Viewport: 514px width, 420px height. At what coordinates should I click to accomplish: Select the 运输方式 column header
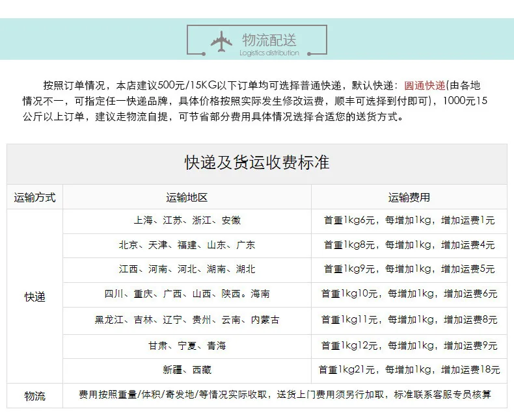pos(34,198)
